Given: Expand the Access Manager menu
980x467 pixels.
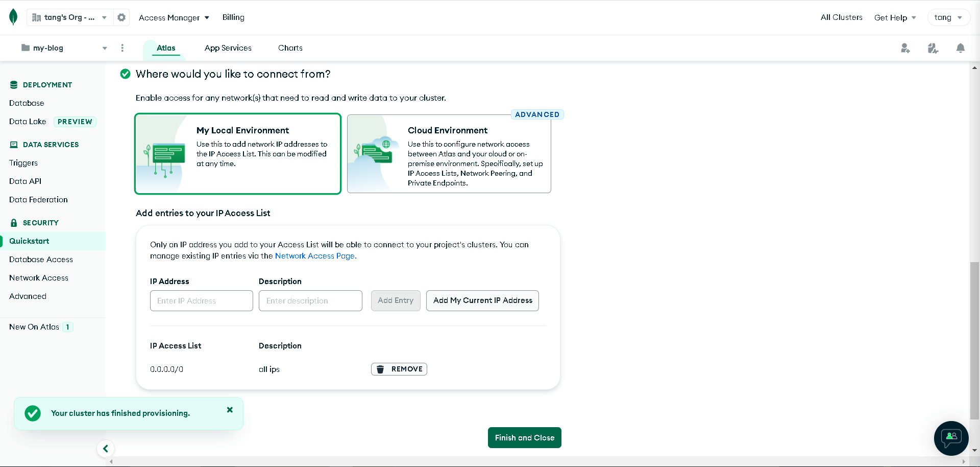Looking at the screenshot, I should point(174,17).
